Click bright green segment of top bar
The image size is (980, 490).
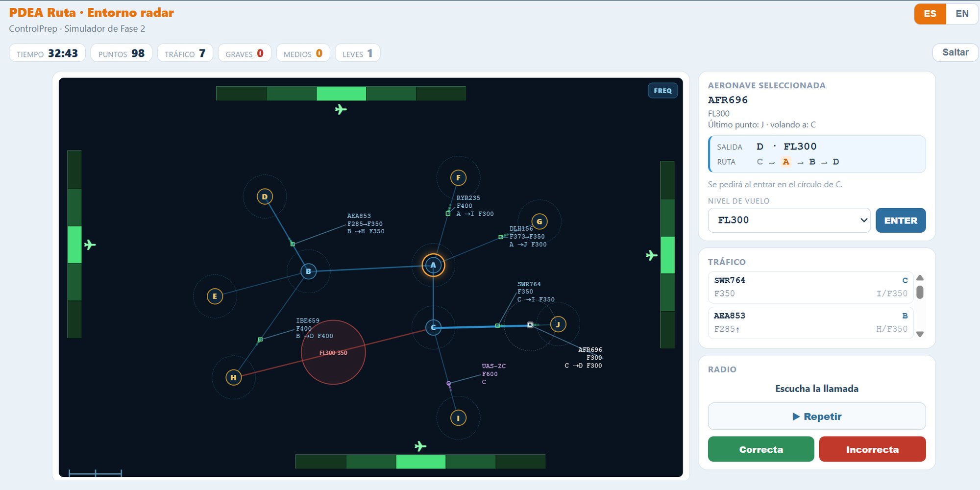tap(341, 93)
